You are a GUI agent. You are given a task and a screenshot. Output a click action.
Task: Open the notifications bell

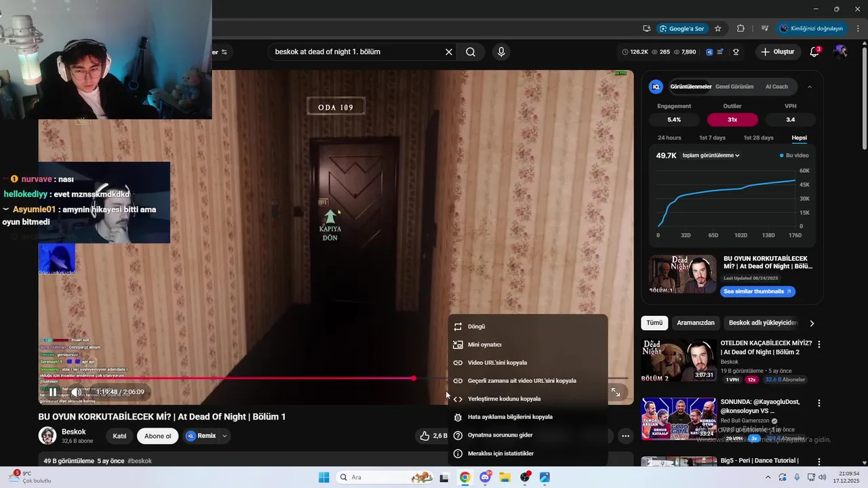[815, 52]
